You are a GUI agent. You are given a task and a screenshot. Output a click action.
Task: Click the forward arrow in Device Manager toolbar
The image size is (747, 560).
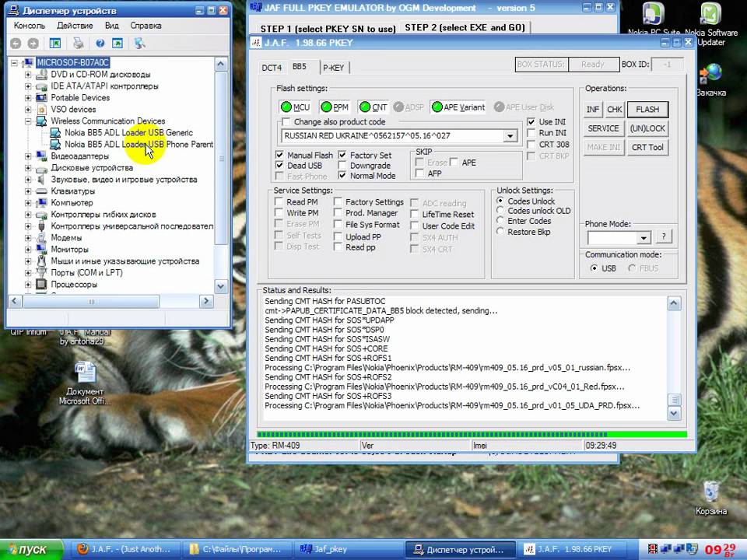click(33, 44)
